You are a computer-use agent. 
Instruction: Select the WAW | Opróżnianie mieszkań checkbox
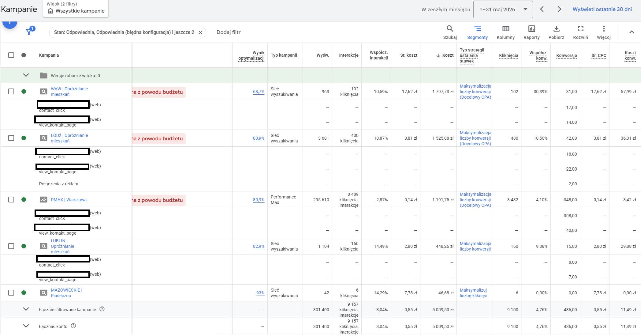click(x=11, y=92)
